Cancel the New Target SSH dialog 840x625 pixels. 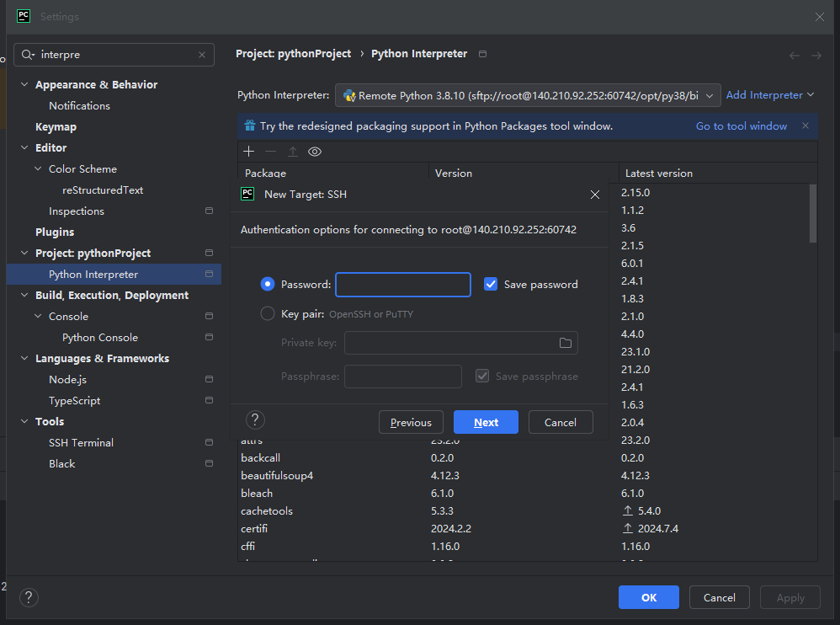[561, 422]
